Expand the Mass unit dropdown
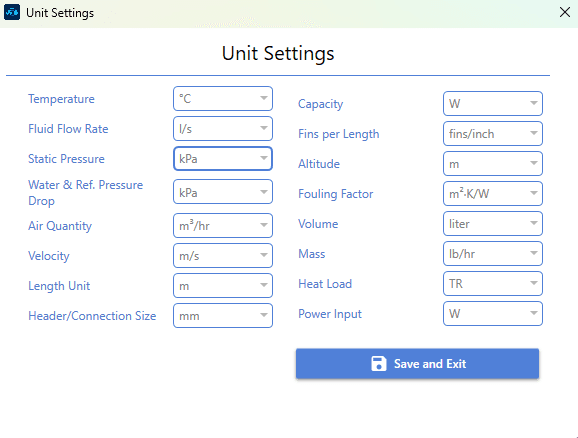The image size is (578, 438). [x=493, y=254]
